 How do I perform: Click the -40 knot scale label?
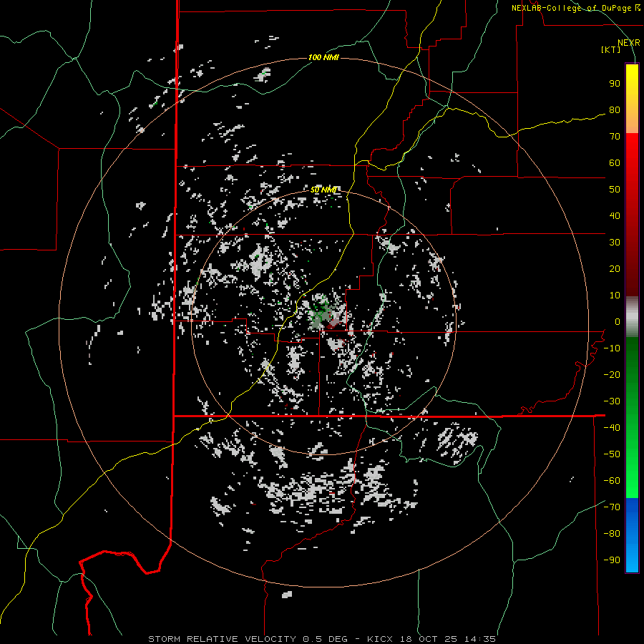tap(612, 428)
